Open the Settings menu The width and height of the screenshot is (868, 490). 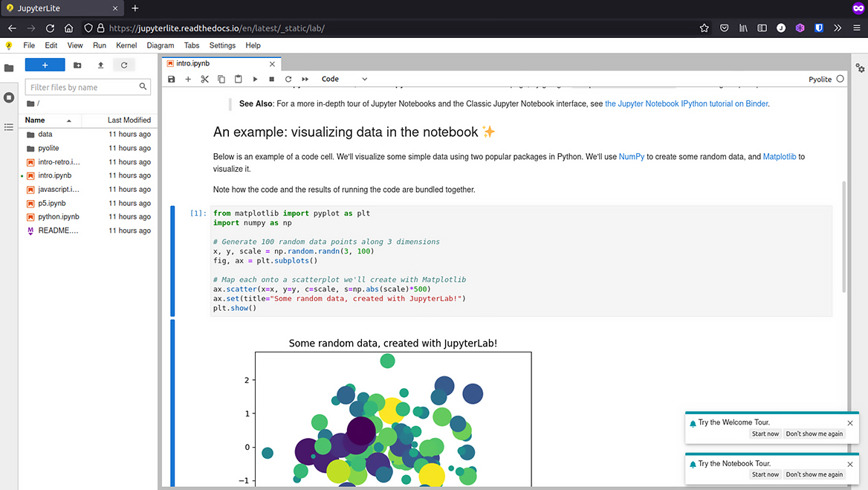tap(222, 45)
